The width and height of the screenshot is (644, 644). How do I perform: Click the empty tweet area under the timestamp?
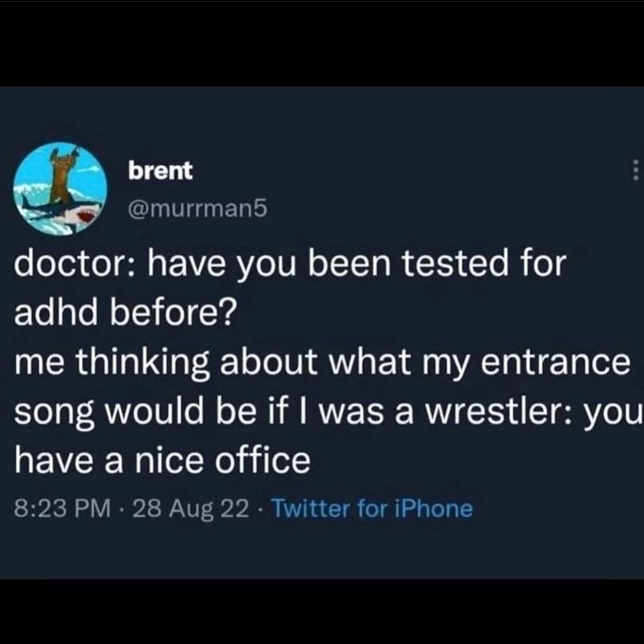(x=322, y=549)
